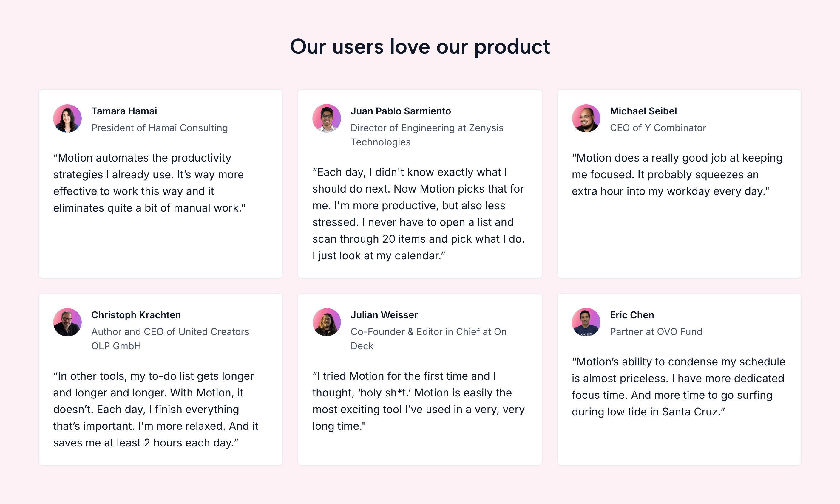
Task: Click Julian Weisser's profile photo
Action: tap(327, 322)
